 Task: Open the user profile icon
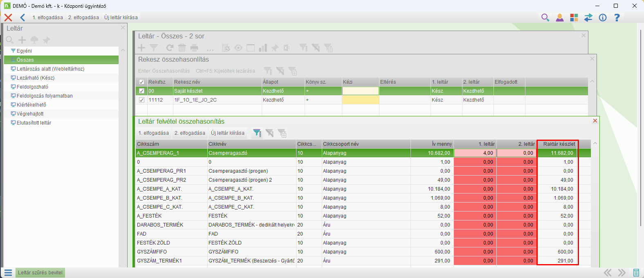(560, 18)
